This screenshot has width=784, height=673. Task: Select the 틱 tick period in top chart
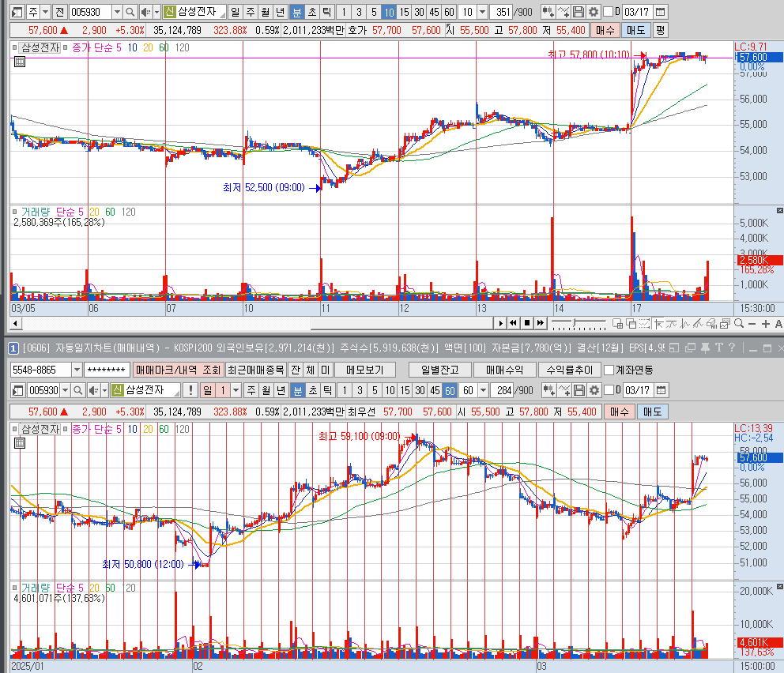click(x=326, y=12)
